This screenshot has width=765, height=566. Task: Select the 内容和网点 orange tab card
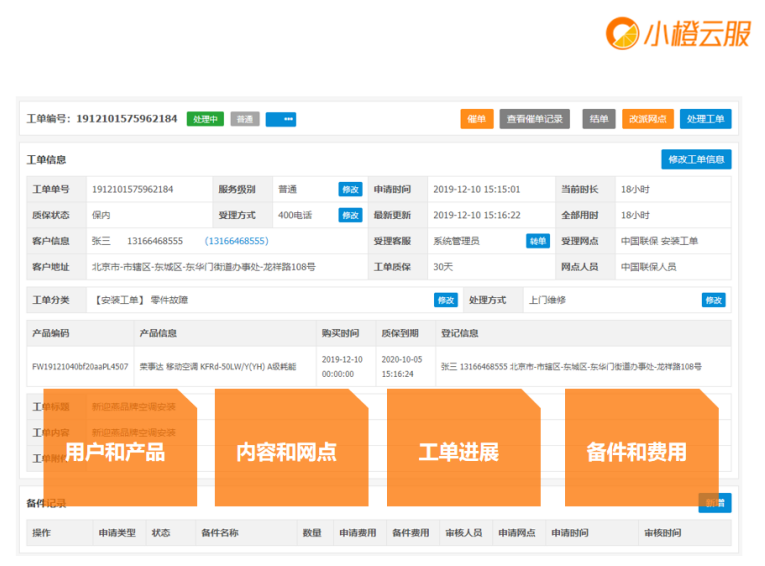pos(291,447)
